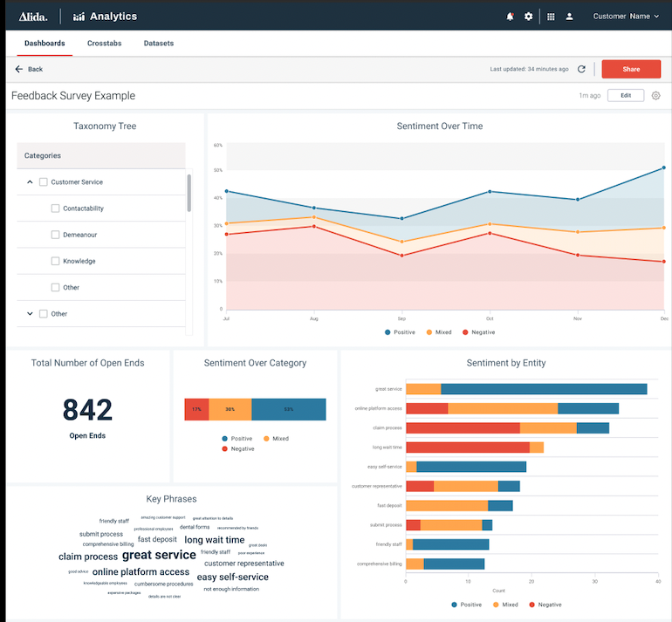Tick the Contactability checkbox

55,208
